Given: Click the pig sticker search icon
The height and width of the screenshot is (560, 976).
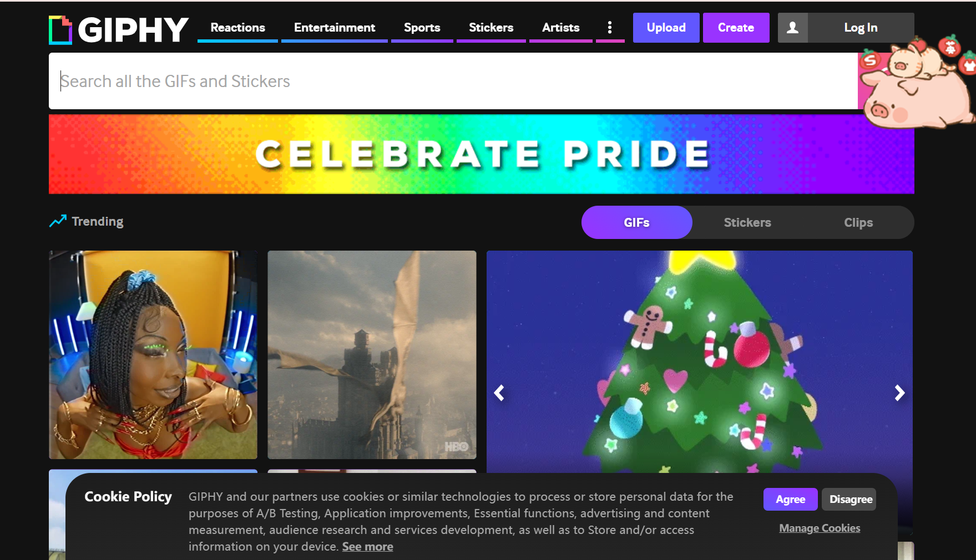Looking at the screenshot, I should (916, 81).
